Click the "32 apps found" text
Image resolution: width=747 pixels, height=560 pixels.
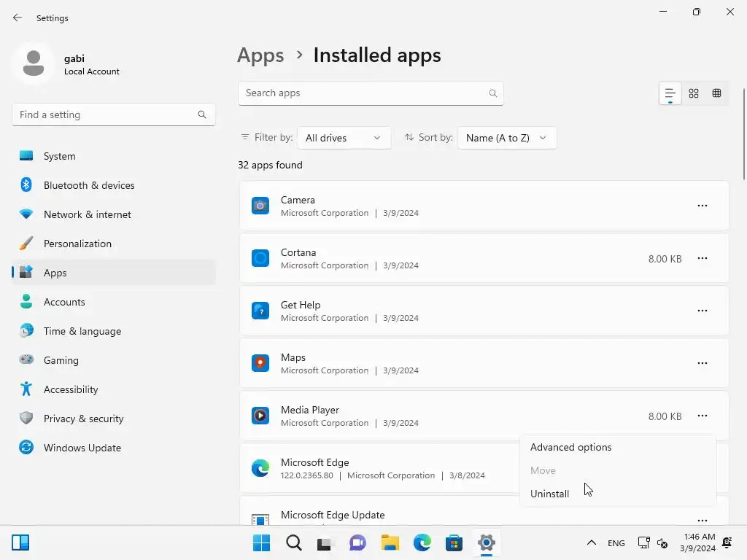pos(270,166)
